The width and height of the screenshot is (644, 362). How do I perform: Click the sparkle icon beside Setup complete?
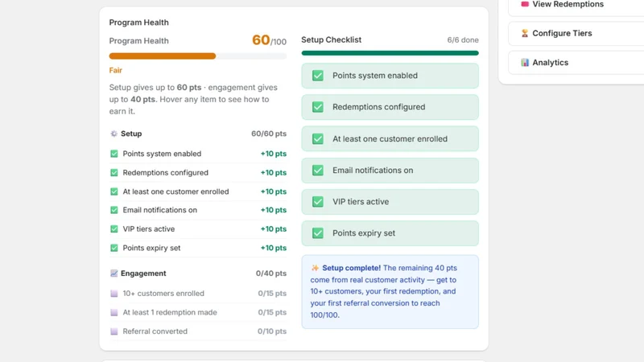tap(315, 268)
